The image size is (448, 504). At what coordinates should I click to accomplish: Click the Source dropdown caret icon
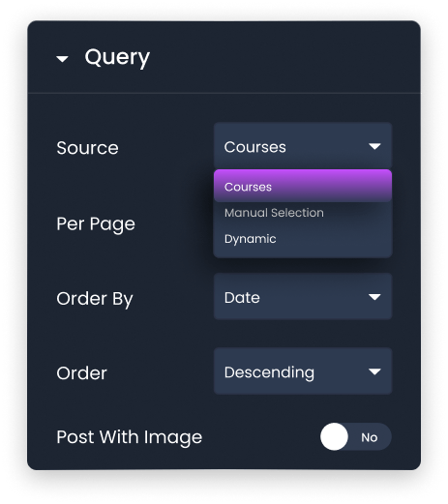point(374,147)
